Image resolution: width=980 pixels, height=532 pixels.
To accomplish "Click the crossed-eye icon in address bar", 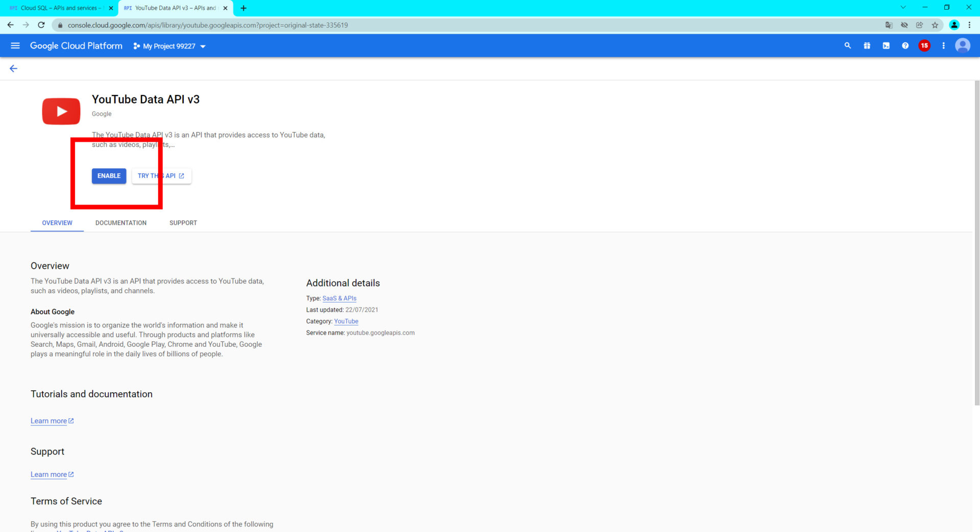I will point(904,25).
